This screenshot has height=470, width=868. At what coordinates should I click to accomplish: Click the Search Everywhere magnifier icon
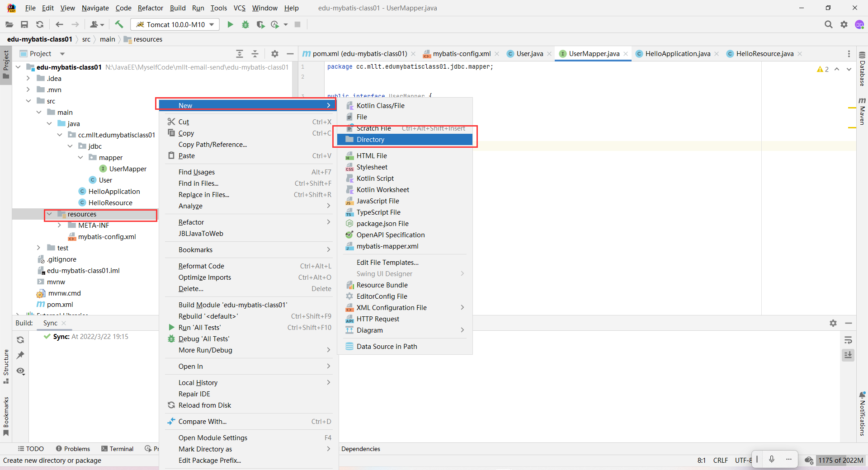[x=828, y=24]
